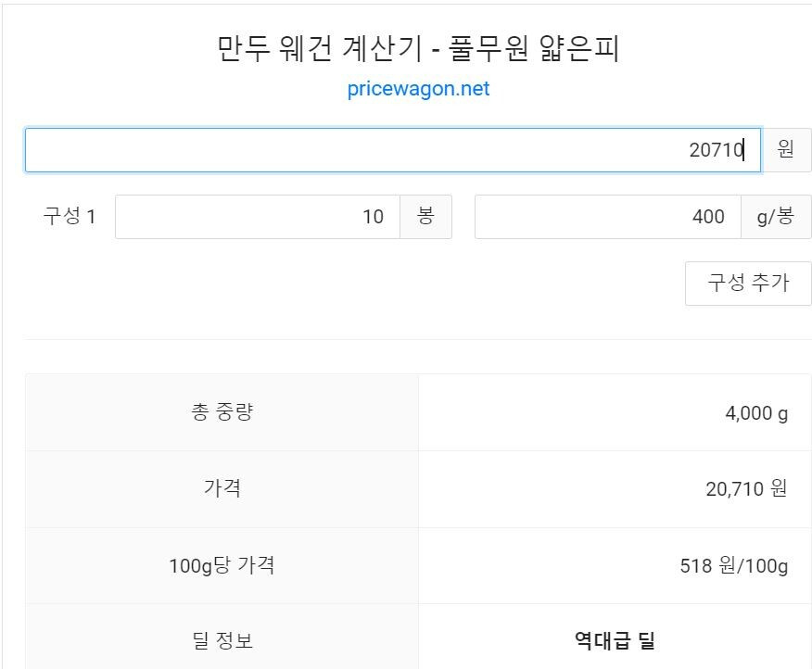Focus the 구성 1 bag count field
812x669 pixels.
[258, 217]
